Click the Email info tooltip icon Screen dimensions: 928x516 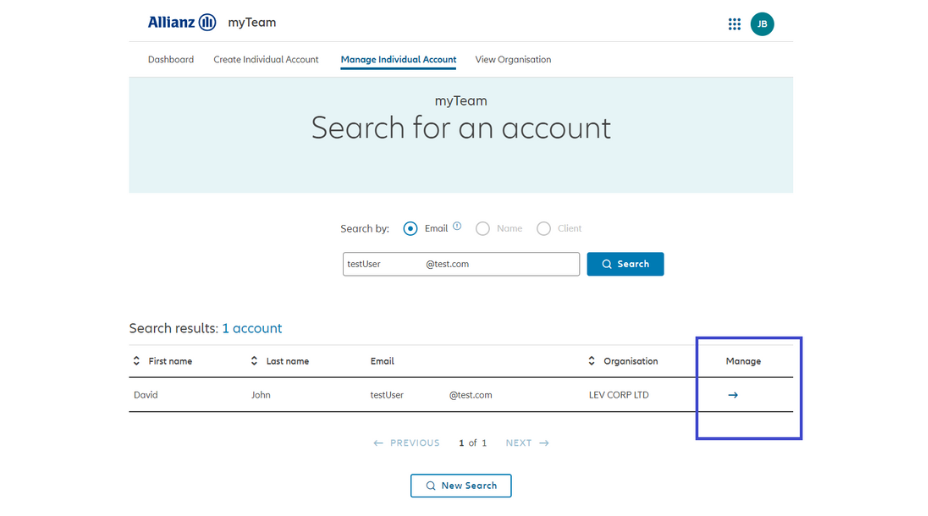[457, 225]
